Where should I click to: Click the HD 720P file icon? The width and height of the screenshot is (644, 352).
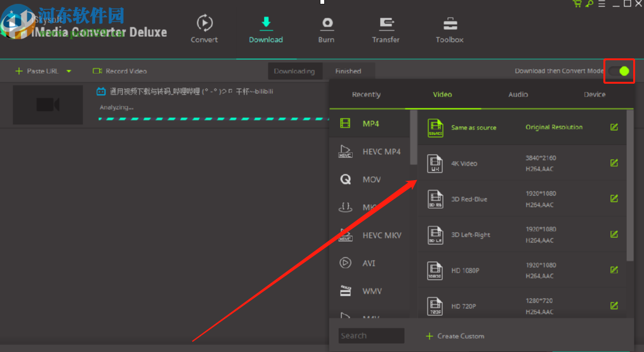click(x=435, y=306)
